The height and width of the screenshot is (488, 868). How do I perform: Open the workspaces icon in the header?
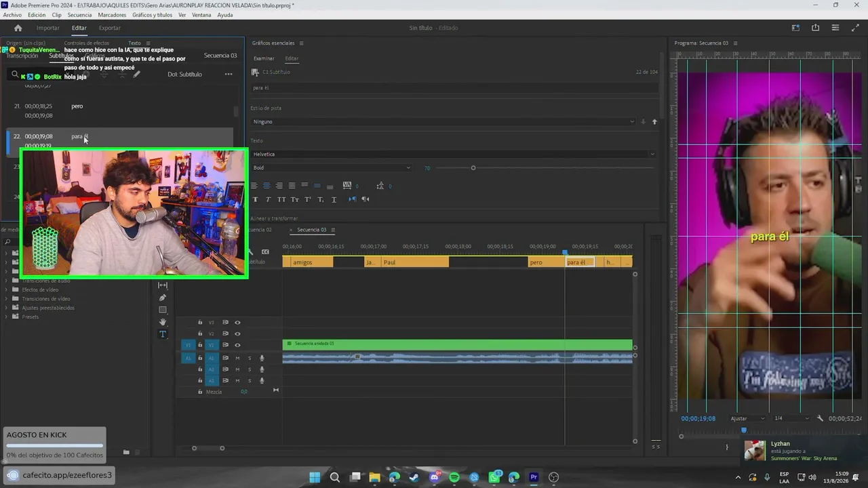tap(795, 28)
